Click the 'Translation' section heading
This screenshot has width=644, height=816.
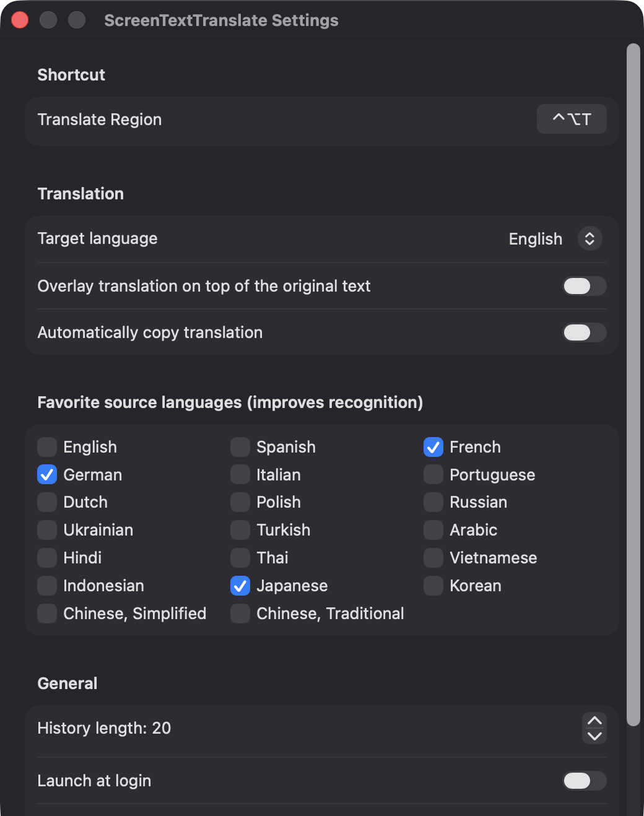[x=80, y=194]
